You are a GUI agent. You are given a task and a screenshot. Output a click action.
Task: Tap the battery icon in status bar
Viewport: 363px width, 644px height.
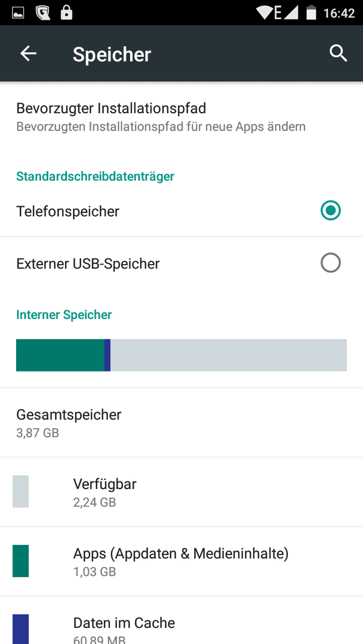coord(311,13)
